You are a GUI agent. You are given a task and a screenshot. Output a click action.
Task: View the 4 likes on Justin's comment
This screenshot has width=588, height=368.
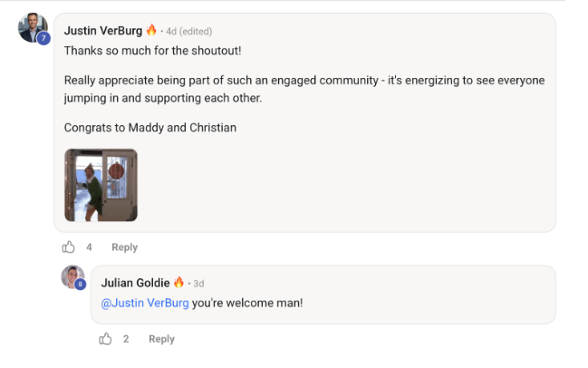[x=89, y=247]
